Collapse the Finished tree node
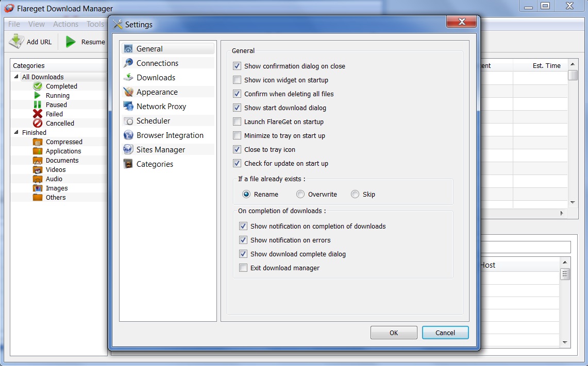Screen dimensions: 588x366 [16, 132]
